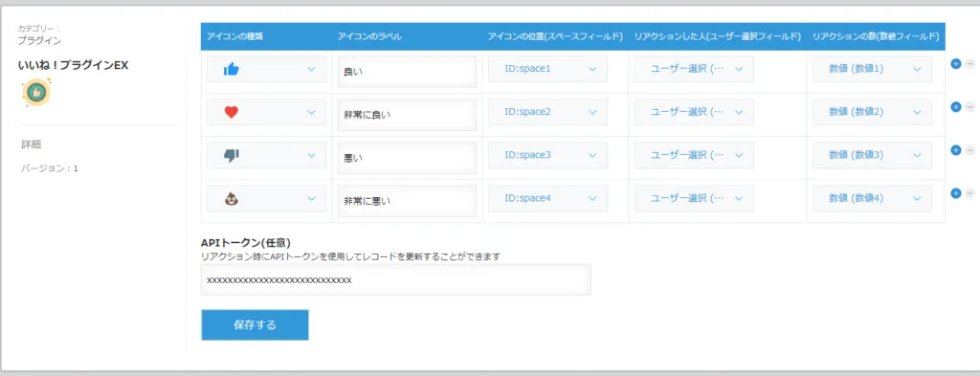Open the poop emoji icon type dropdown
The image size is (980, 376).
click(266, 199)
